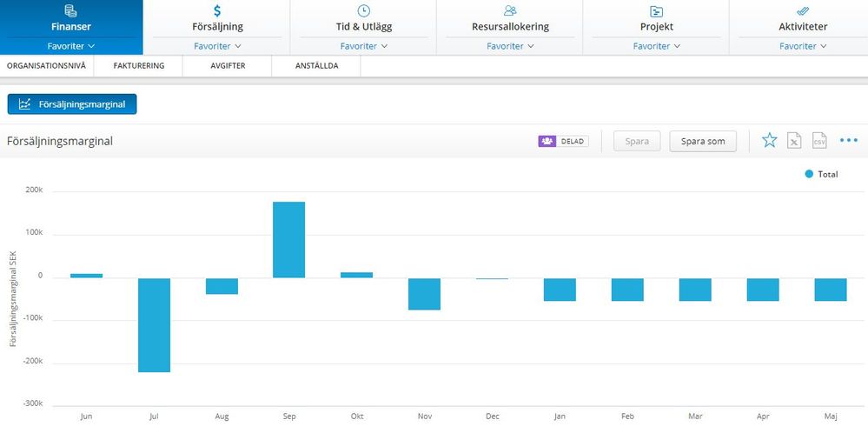
Task: Select the ANSTÄLLDA sub-tab
Action: click(x=316, y=66)
